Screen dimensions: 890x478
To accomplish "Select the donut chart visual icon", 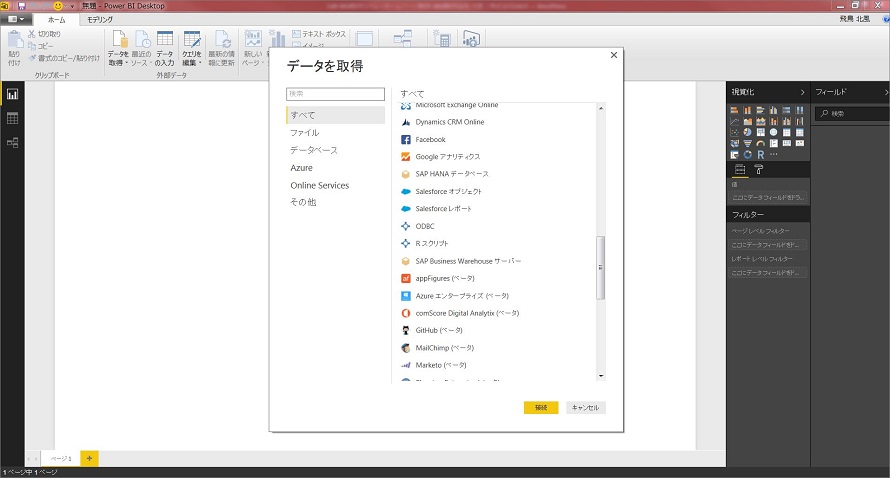I will pyautogui.click(x=748, y=154).
